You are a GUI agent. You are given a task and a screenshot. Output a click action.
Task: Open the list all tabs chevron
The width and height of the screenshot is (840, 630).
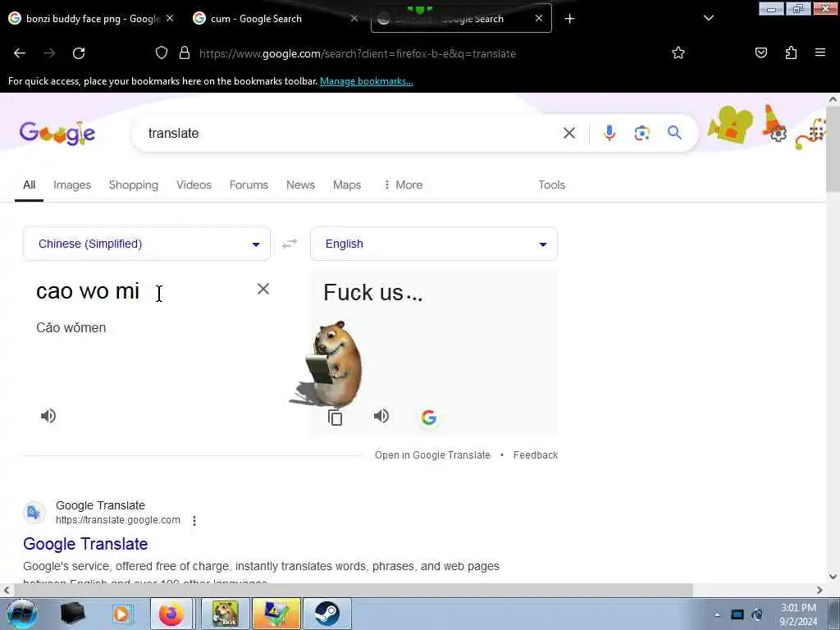click(708, 18)
